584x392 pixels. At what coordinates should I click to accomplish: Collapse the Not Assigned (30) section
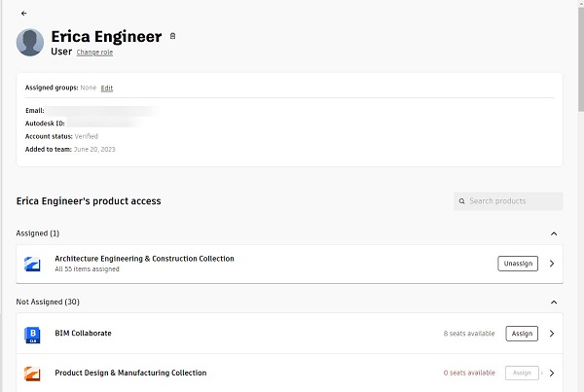tap(554, 302)
